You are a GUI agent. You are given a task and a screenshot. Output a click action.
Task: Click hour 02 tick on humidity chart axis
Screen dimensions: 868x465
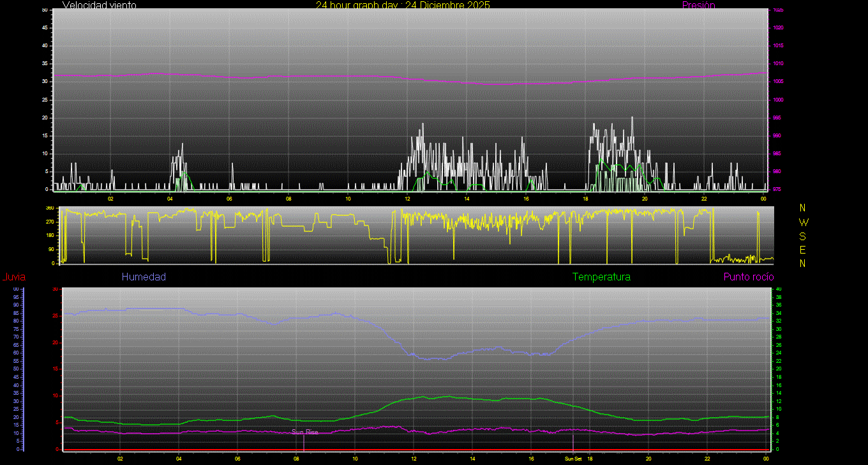tap(120, 459)
